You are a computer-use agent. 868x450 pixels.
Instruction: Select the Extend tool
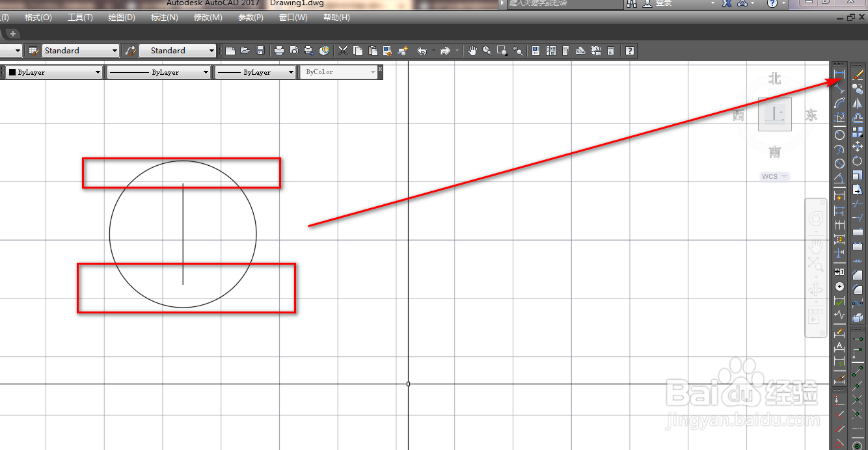coord(857,217)
